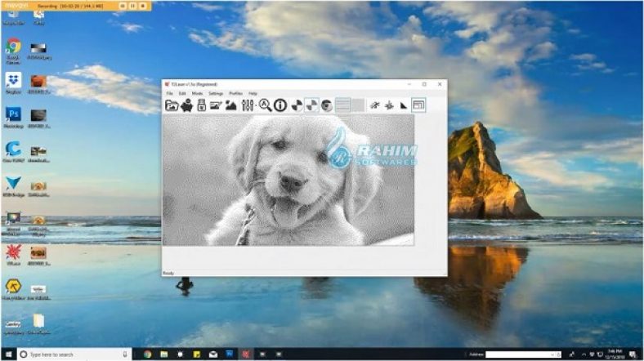Select the horizontal lines pattern button
The height and width of the screenshot is (361, 644).
point(343,105)
